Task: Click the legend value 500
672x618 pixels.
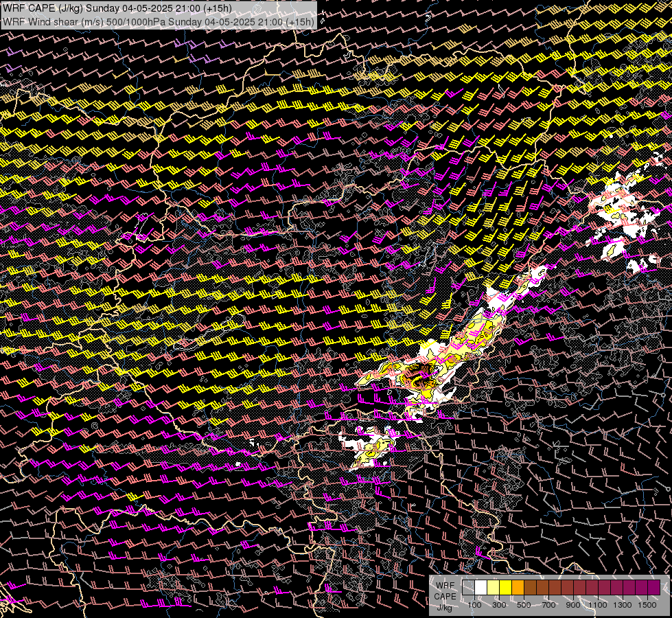Action: point(524,605)
